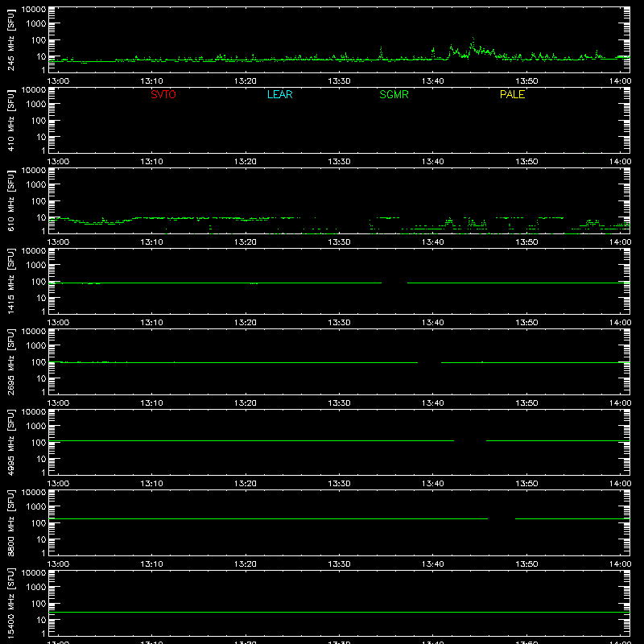Select the 1415 MHz [SFU] axis title
The width and height of the screenshot is (644, 644).
[x=10, y=281]
